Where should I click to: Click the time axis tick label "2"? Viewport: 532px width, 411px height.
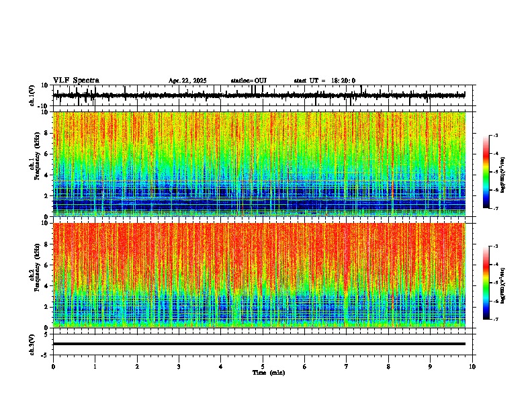137,367
